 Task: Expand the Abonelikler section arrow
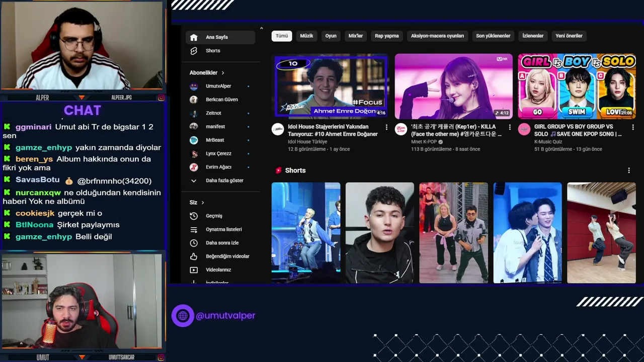[223, 73]
